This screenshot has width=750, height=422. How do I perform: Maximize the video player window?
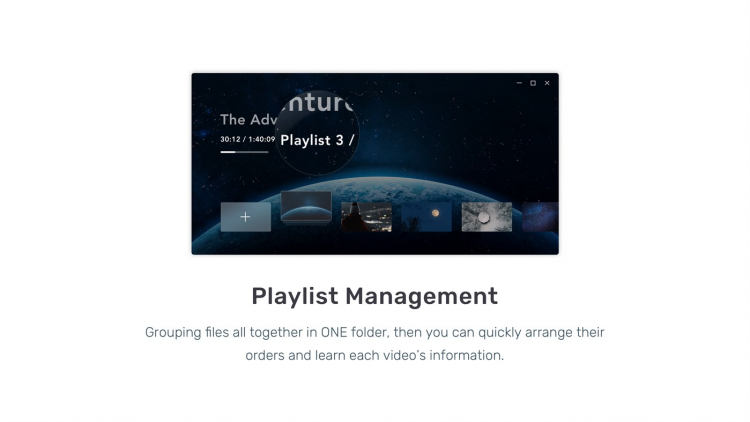pyautogui.click(x=533, y=83)
